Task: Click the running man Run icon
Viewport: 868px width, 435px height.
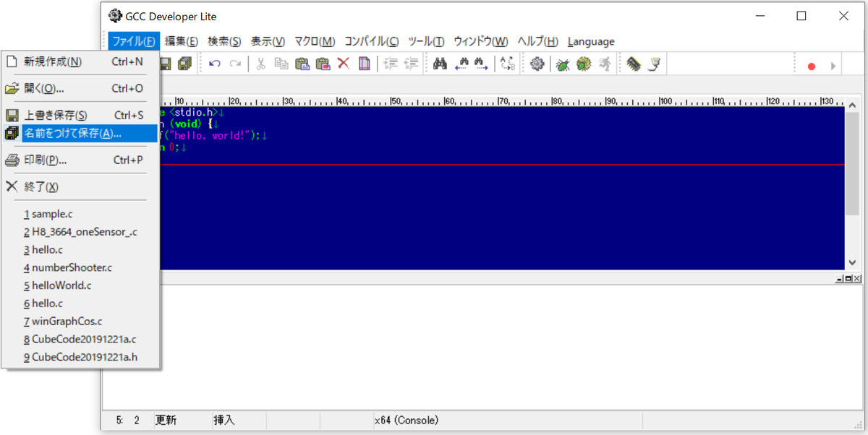Action: [605, 64]
